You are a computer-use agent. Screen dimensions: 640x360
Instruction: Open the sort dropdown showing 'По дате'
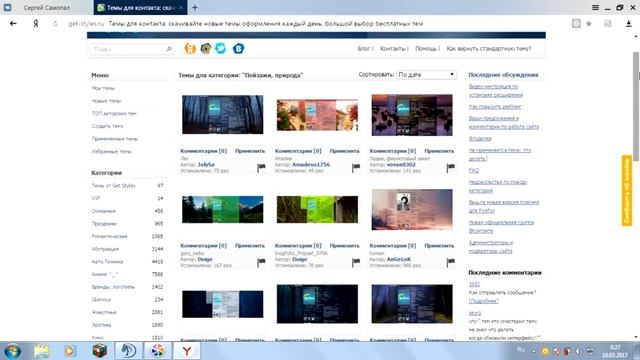pos(426,75)
